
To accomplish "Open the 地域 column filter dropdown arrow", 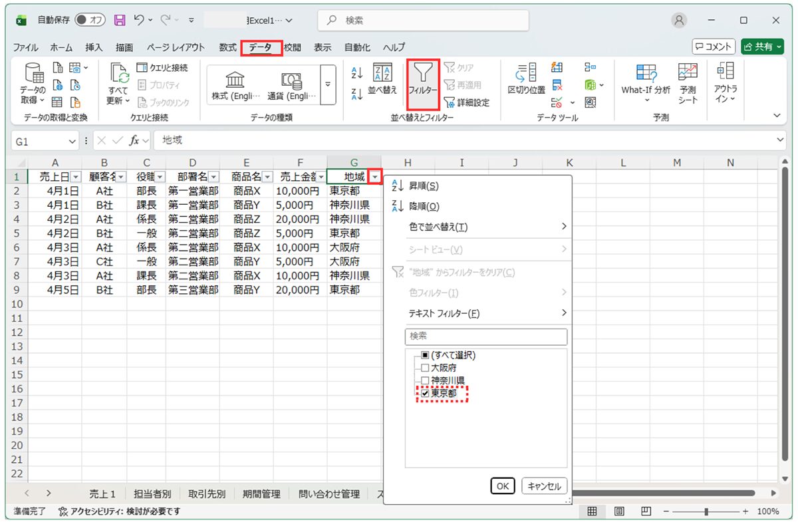I will pos(376,177).
